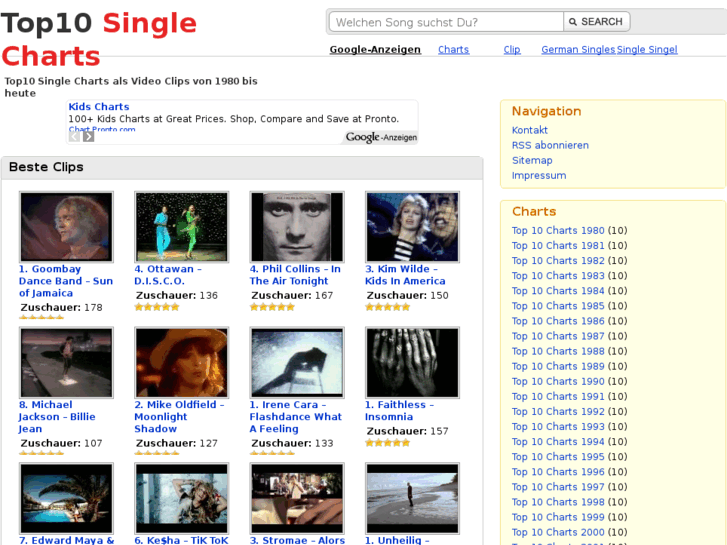Image resolution: width=727 pixels, height=545 pixels.
Task: Open Top 10 Charts 1989
Action: point(558,366)
